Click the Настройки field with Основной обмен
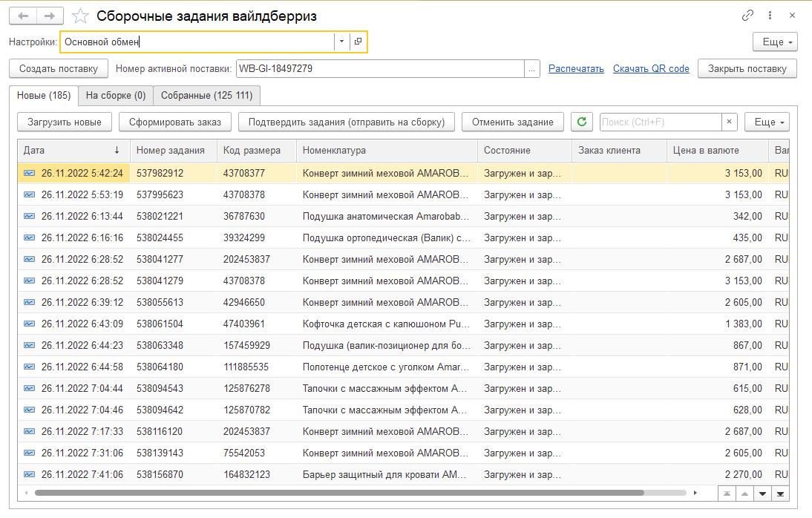The width and height of the screenshot is (812, 518). [x=197, y=42]
